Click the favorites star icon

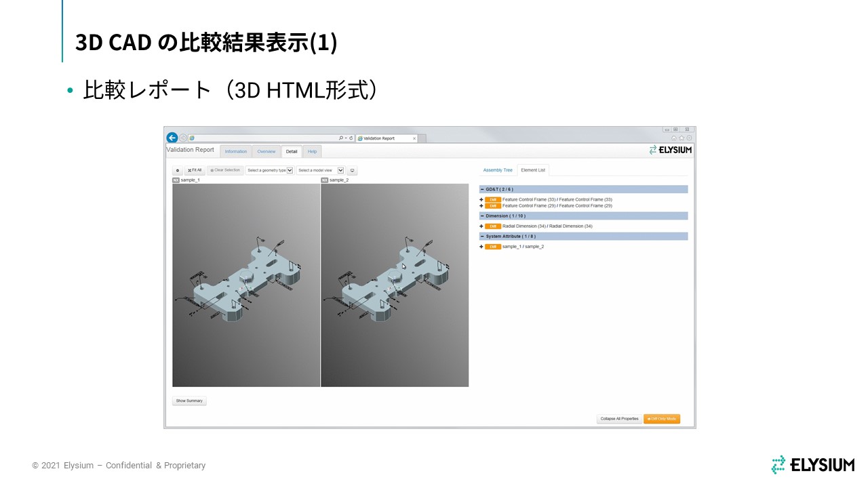[682, 138]
